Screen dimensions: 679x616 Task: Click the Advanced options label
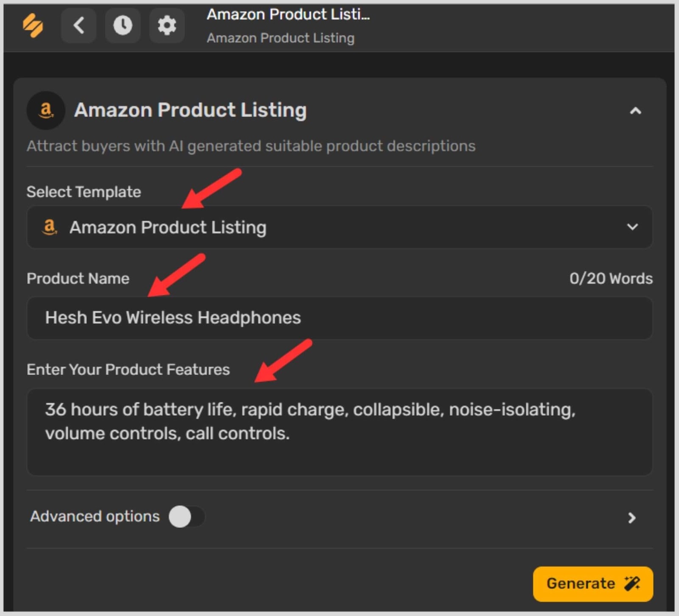coord(95,516)
